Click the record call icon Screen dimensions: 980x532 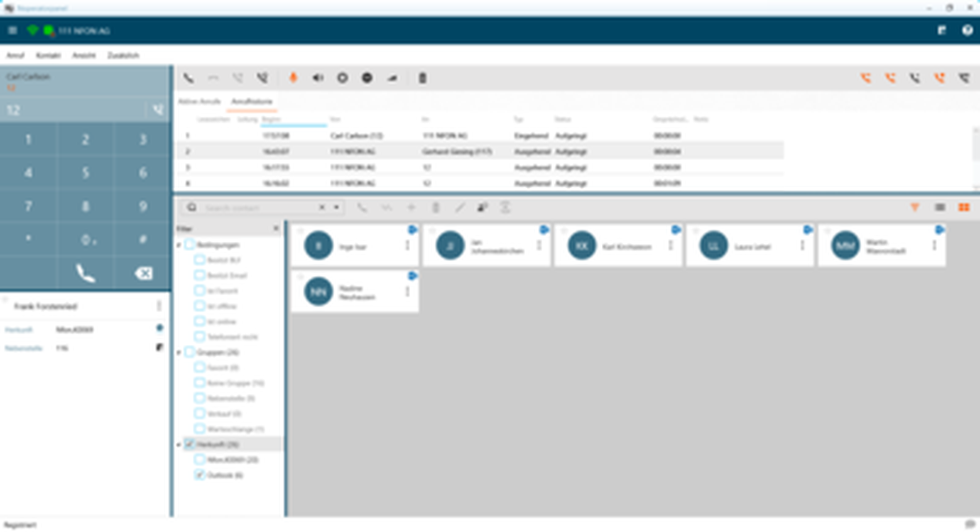(x=343, y=78)
